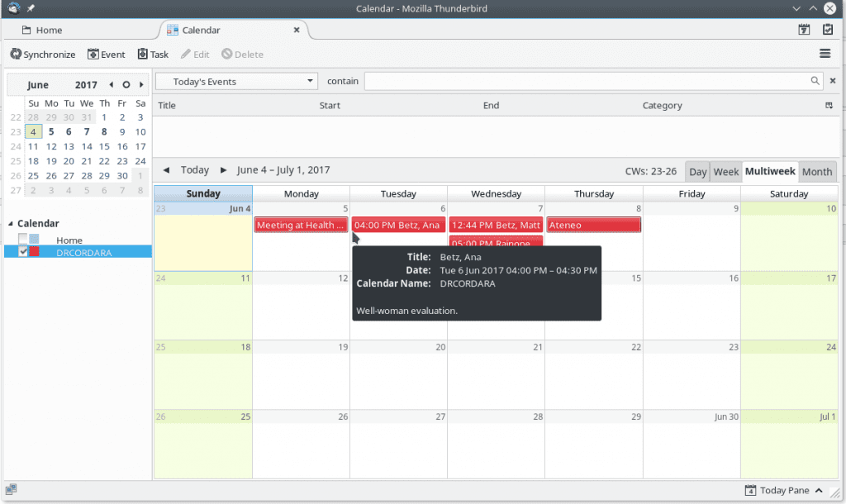The height and width of the screenshot is (504, 846).
Task: Click the magnifier search icon
Action: (815, 81)
